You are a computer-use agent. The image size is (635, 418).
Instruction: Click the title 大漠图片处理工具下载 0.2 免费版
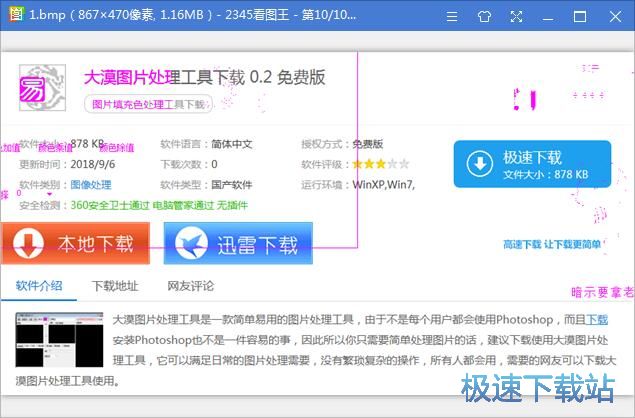tap(205, 77)
